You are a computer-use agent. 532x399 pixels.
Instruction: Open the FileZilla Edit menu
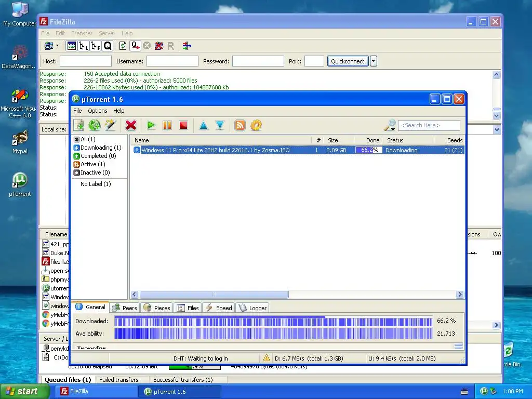[x=60, y=33]
